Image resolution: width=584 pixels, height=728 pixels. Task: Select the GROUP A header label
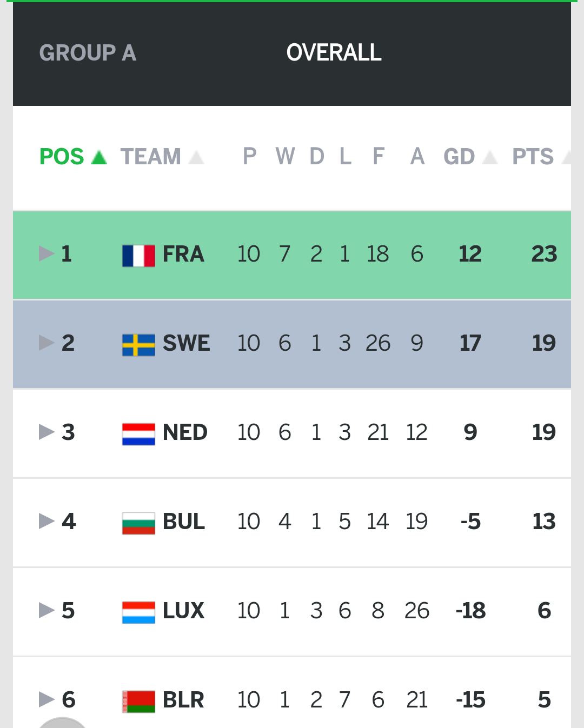(88, 53)
